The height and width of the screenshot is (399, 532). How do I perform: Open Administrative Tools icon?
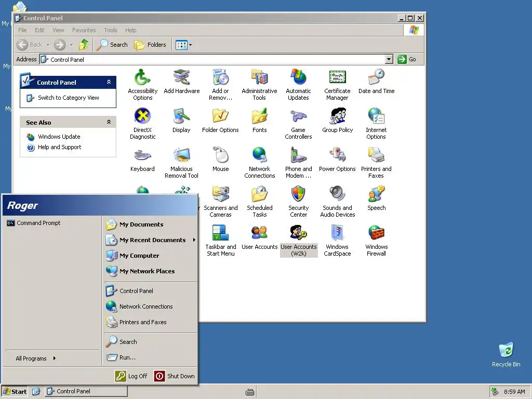[260, 85]
